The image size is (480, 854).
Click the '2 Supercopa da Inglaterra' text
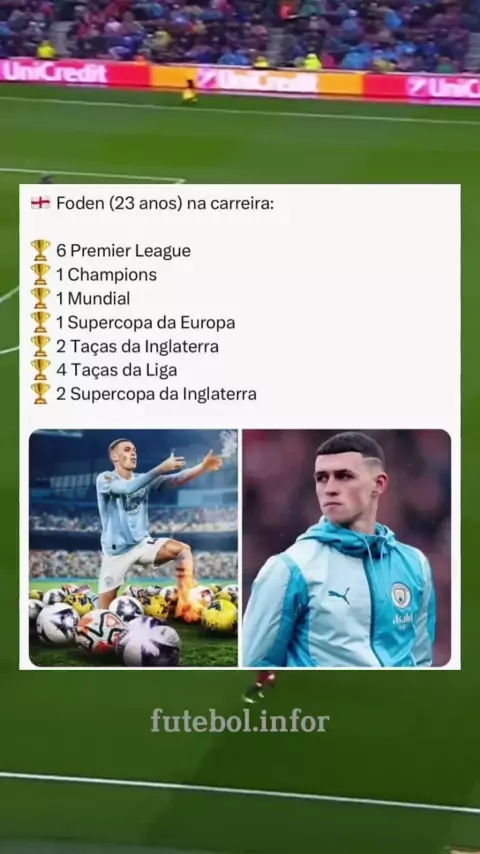coord(156,394)
